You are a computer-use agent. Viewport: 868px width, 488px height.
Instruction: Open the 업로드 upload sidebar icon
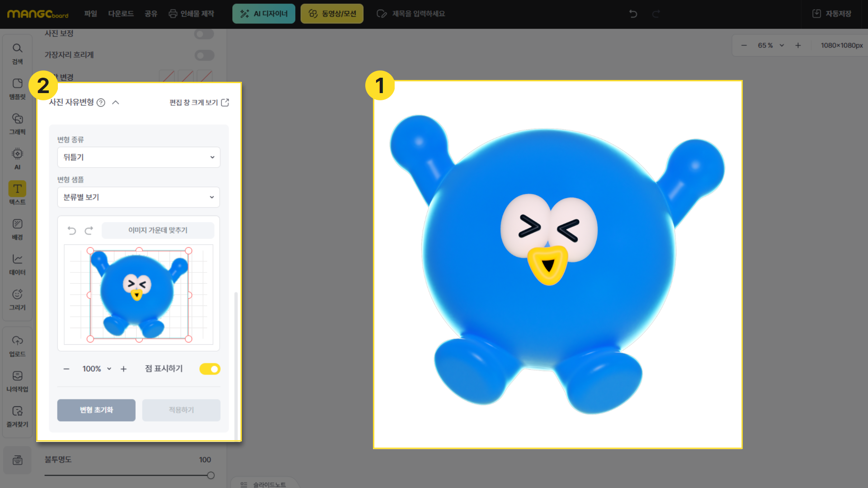[x=17, y=346]
